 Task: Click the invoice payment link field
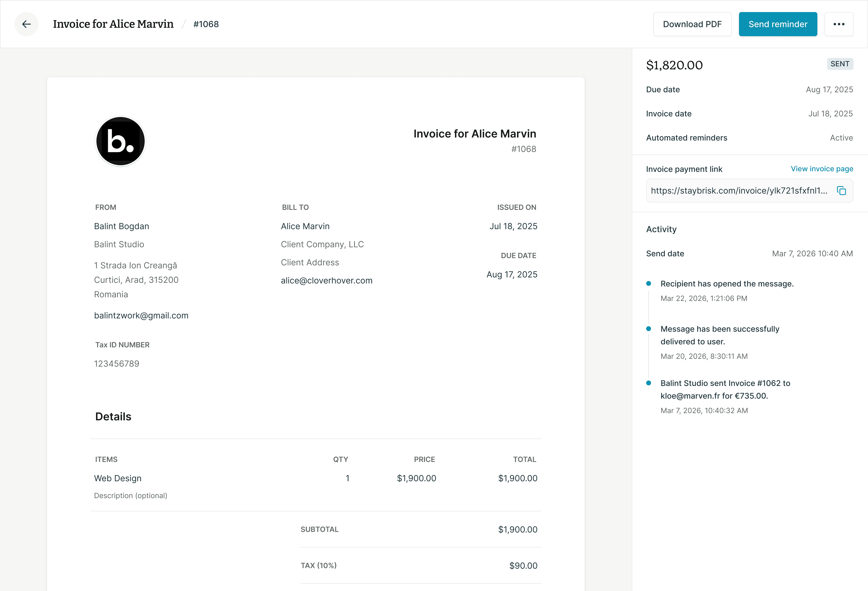(x=749, y=191)
